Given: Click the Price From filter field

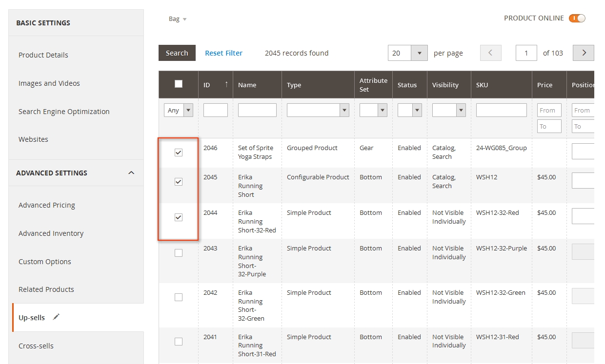Looking at the screenshot, I should pos(548,110).
